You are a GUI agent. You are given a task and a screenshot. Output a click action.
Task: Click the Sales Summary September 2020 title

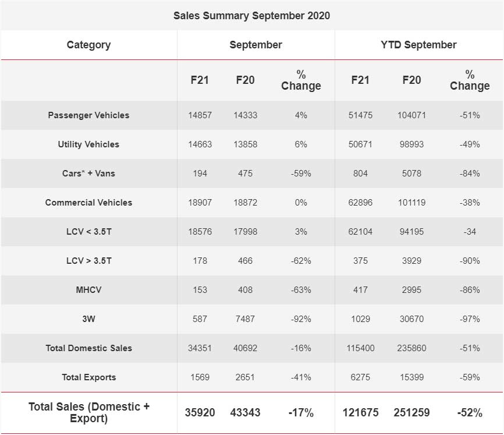click(x=251, y=16)
